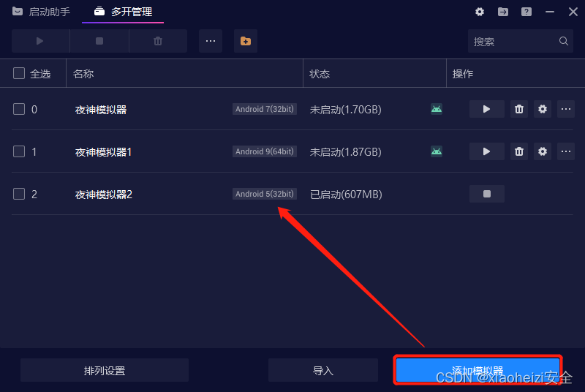Tick the 全选 select-all checkbox

coord(19,73)
